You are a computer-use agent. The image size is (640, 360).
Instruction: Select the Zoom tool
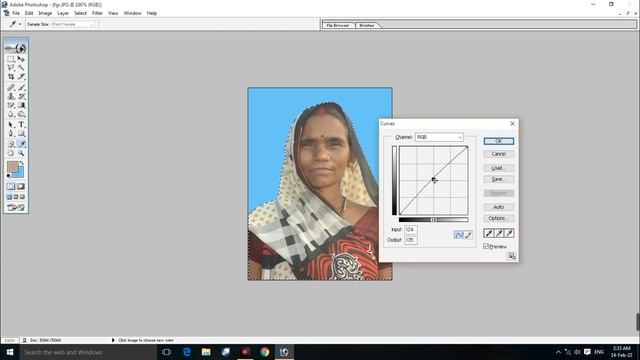coord(21,153)
